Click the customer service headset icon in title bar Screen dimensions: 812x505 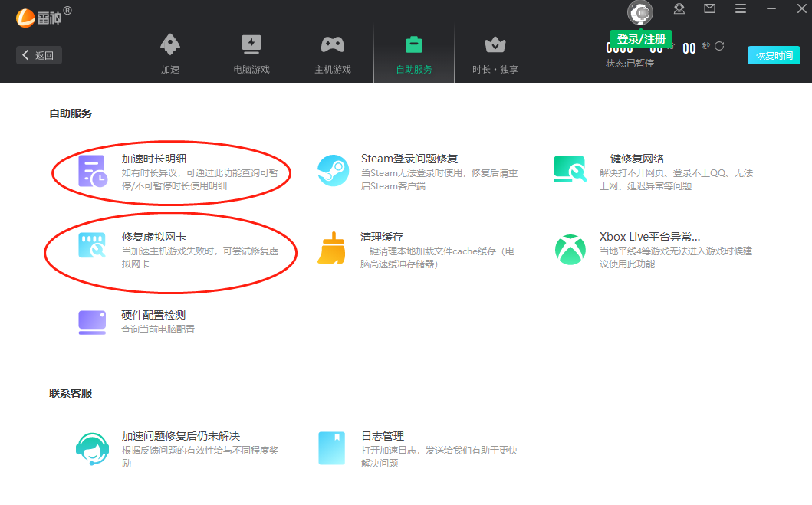pyautogui.click(x=679, y=9)
